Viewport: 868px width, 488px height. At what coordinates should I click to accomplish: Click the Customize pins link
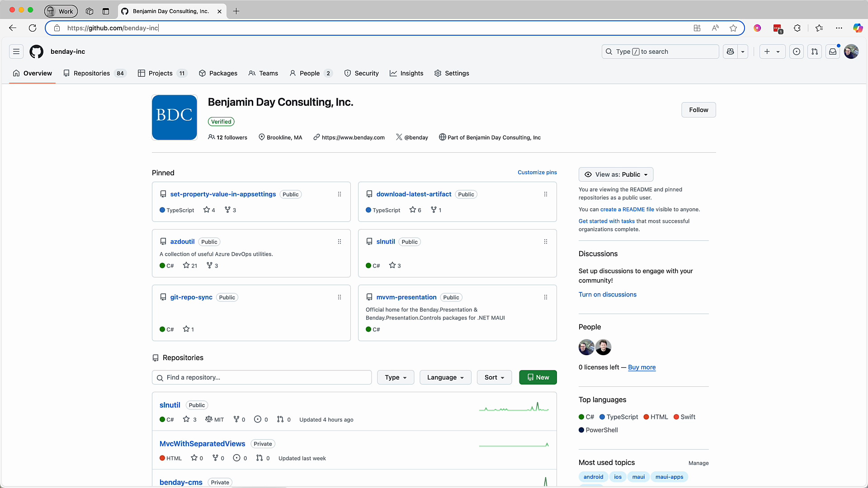pos(537,172)
